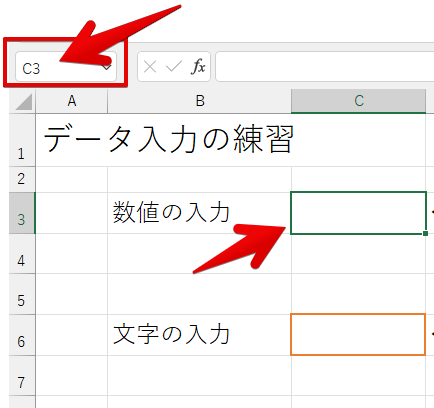Viewport: 434px width, 408px height.
Task: Click the Insert Function fx icon
Action: tap(198, 66)
